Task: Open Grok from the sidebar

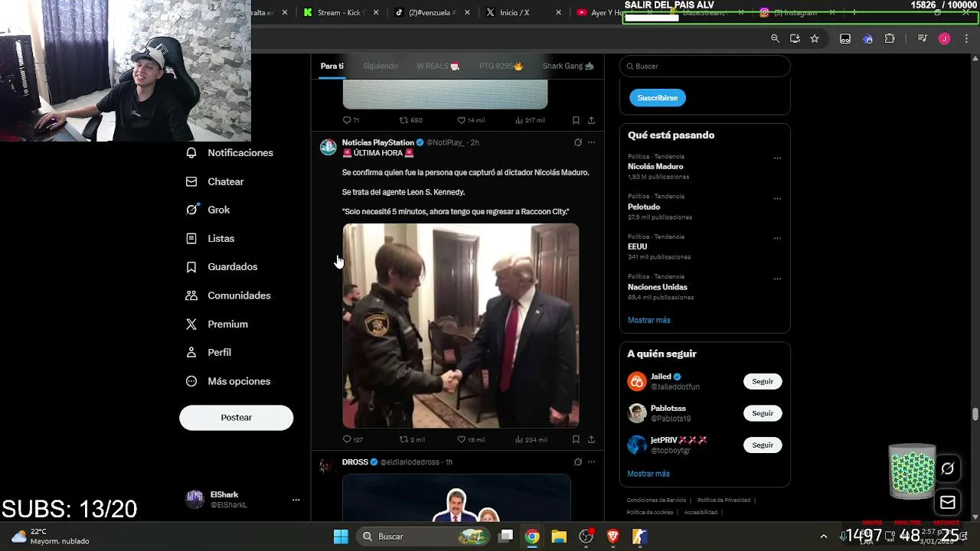Action: coord(208,210)
